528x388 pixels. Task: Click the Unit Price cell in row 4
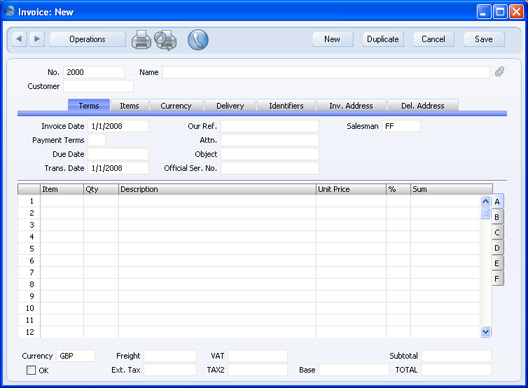coord(351,237)
